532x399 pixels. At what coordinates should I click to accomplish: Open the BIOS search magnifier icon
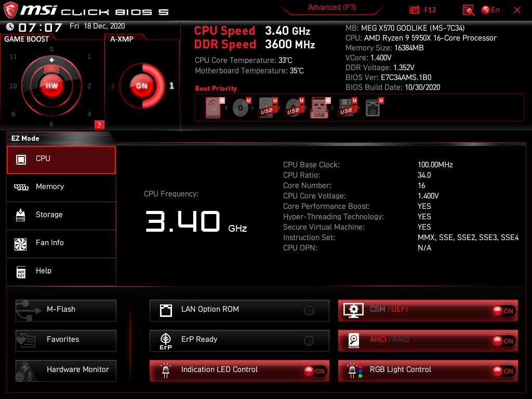click(x=469, y=10)
